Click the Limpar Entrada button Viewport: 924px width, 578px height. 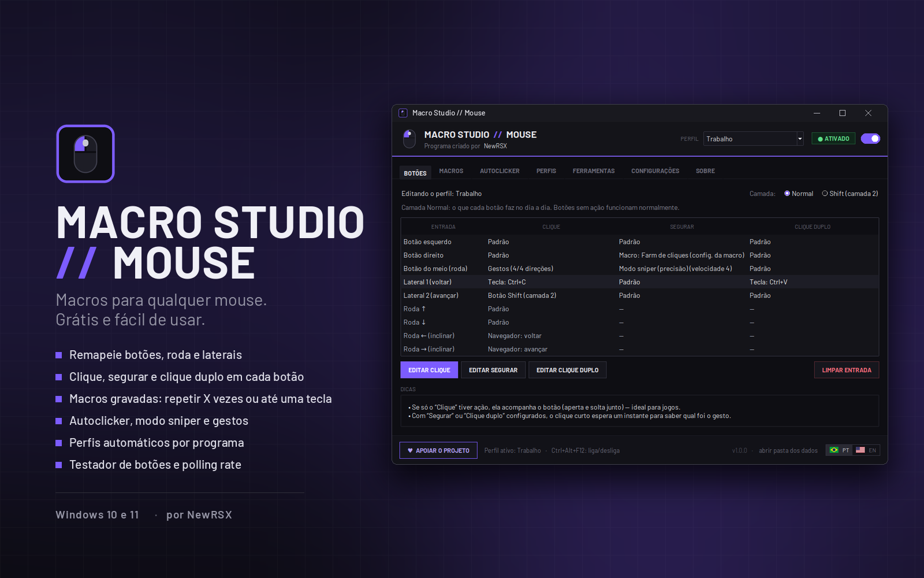(847, 370)
